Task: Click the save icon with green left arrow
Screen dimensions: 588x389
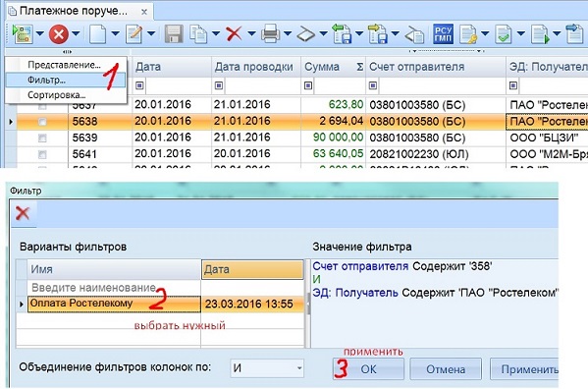Action: pyautogui.click(x=342, y=33)
